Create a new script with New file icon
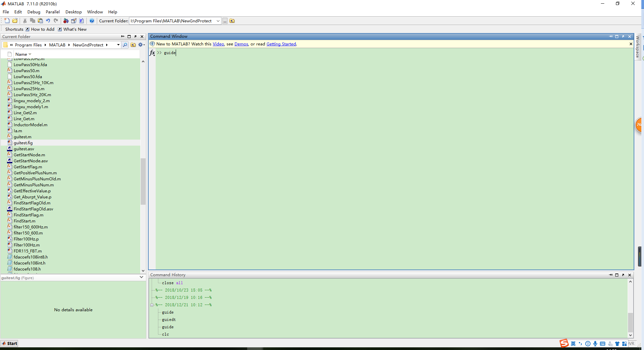Viewport: 644px width, 350px height. coord(7,21)
